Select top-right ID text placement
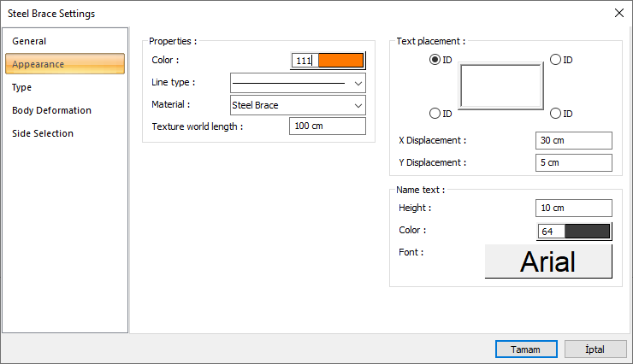 (555, 60)
